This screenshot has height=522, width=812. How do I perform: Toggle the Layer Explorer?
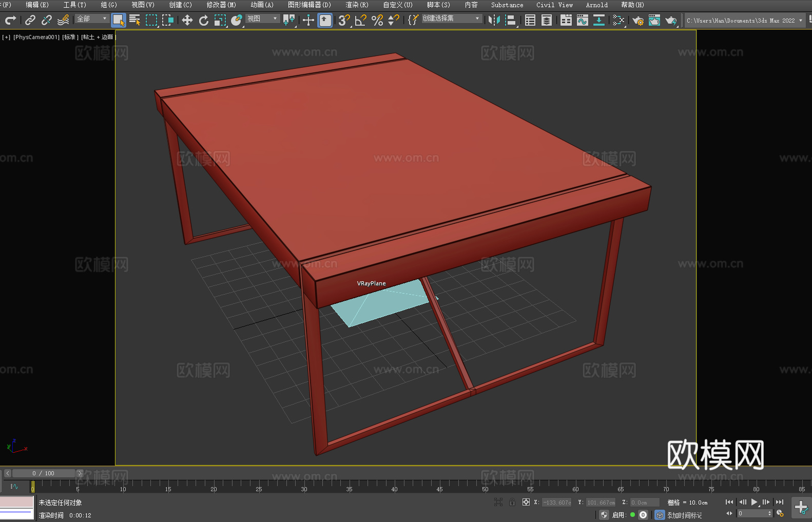click(x=547, y=20)
